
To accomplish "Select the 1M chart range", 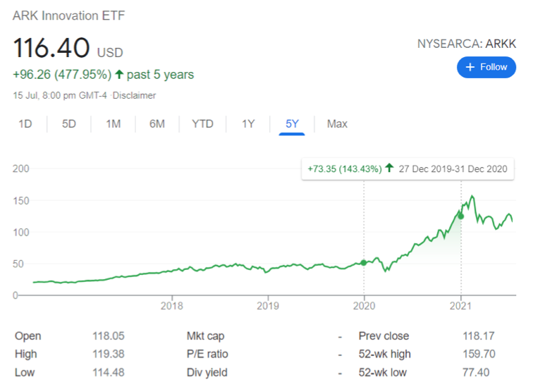I will pos(113,124).
